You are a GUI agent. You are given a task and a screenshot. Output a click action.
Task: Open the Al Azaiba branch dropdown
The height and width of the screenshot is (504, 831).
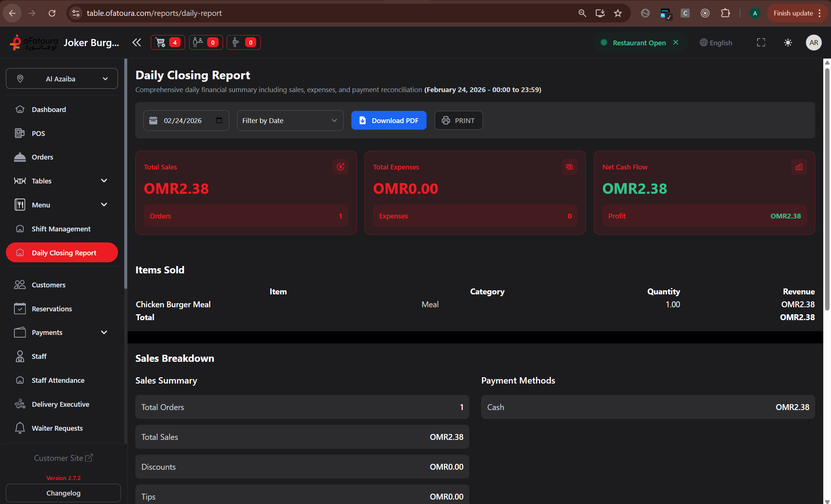[62, 78]
